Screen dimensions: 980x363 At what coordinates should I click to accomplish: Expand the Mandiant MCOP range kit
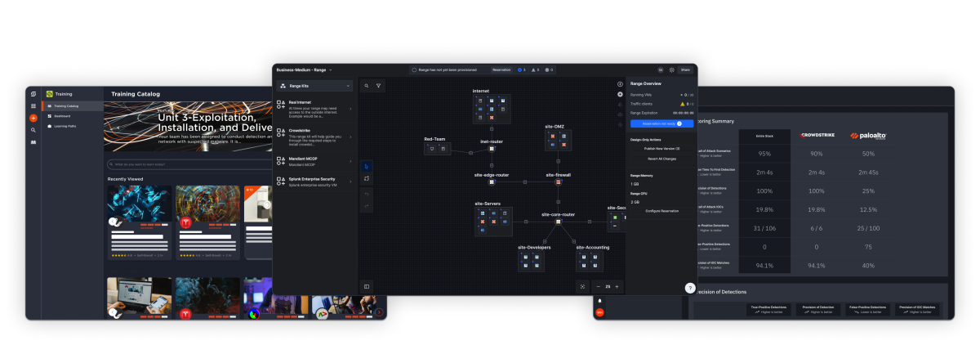315,163
